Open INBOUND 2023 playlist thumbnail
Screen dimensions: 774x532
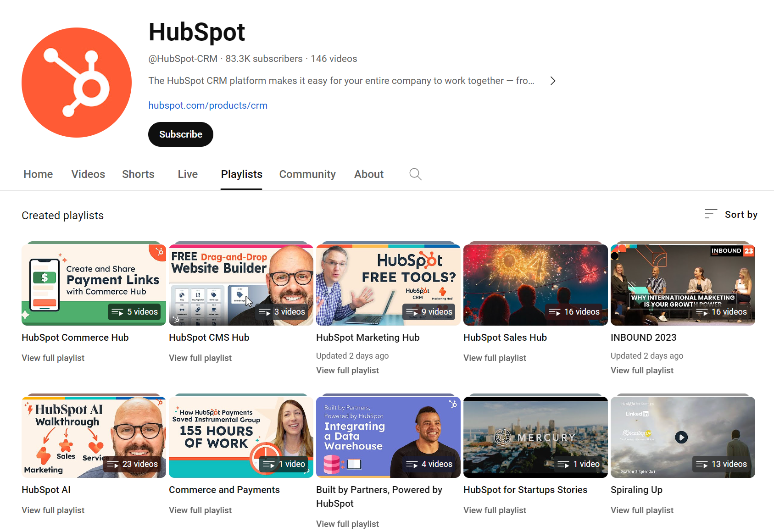pyautogui.click(x=683, y=285)
